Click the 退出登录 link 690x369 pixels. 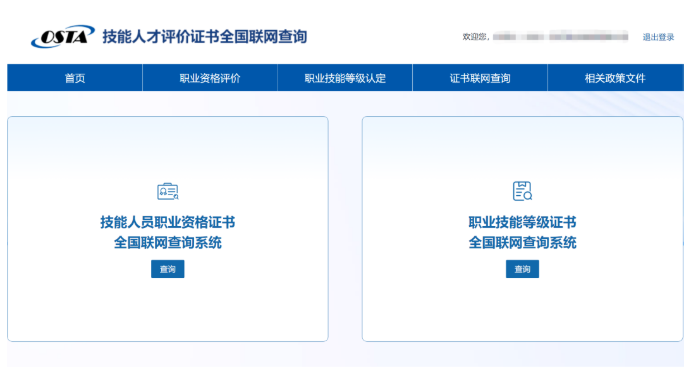click(x=658, y=37)
